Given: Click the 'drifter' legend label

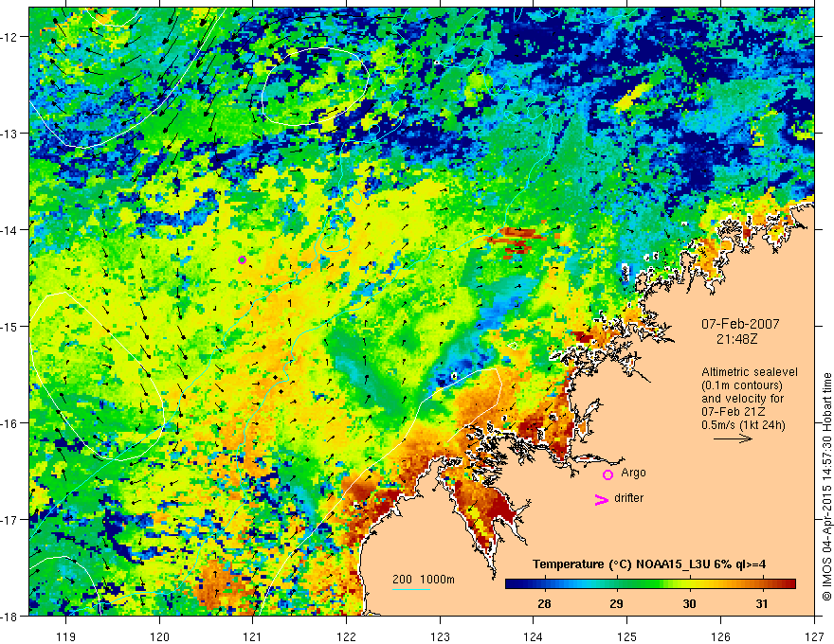Looking at the screenshot, I should (628, 498).
